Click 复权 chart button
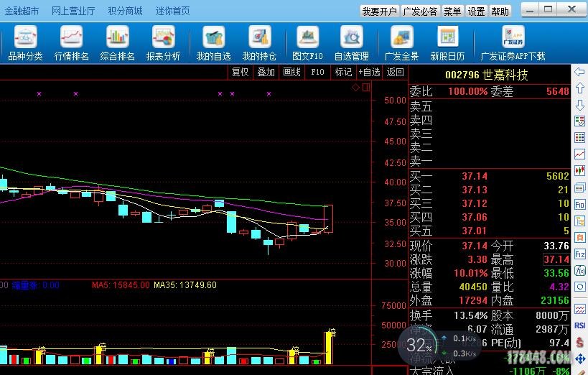 pyautogui.click(x=241, y=72)
